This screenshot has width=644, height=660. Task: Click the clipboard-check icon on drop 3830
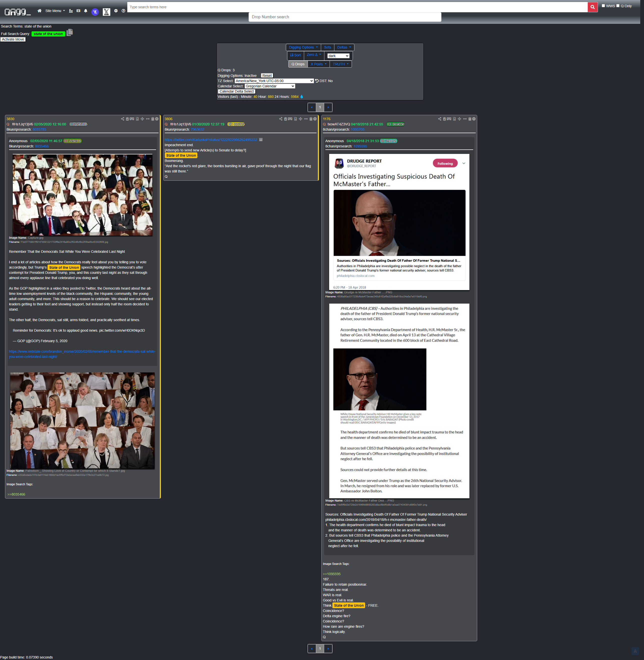(127, 119)
